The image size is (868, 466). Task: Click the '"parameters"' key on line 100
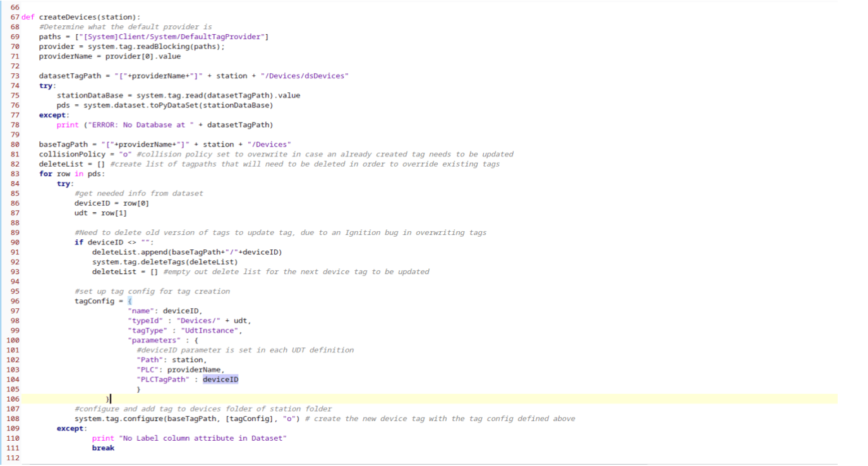point(154,340)
